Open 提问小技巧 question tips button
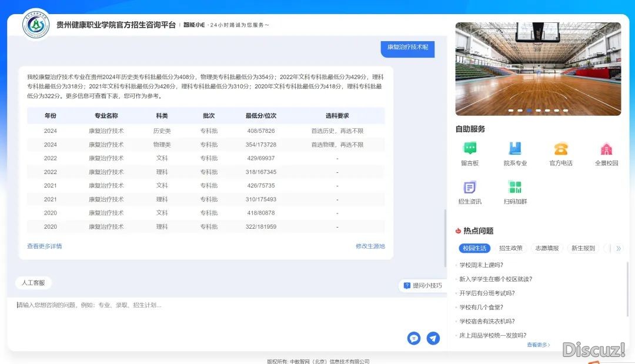The width and height of the screenshot is (635, 364). 423,286
